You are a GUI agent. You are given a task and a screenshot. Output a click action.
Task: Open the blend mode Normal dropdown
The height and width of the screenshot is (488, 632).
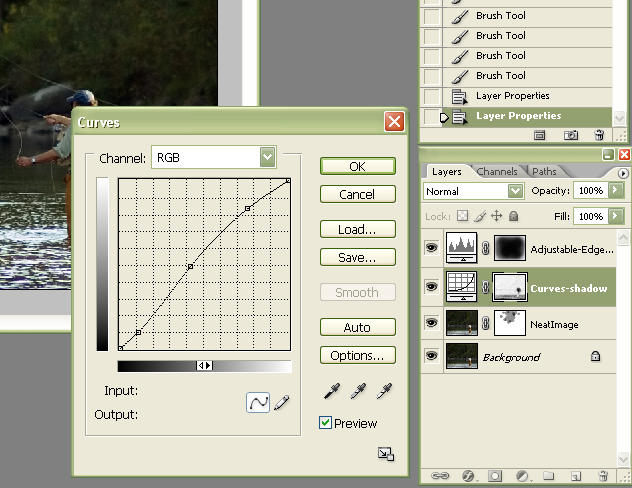[x=515, y=191]
